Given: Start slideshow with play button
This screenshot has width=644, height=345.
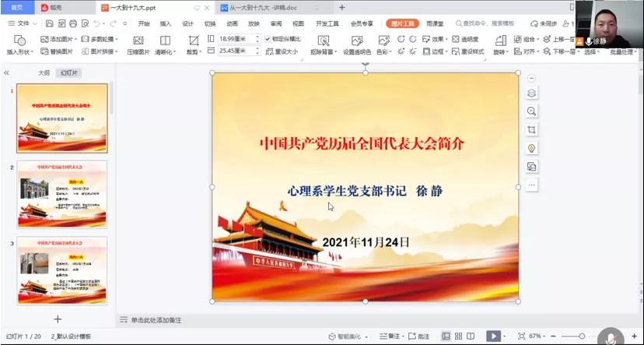Looking at the screenshot, I should pos(493,336).
